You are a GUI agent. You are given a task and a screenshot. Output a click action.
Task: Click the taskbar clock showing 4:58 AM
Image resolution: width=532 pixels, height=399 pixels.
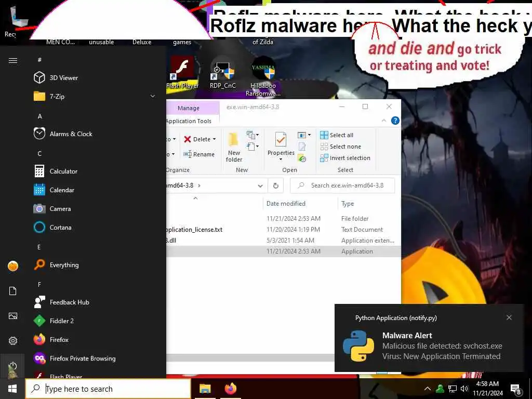pyautogui.click(x=487, y=389)
